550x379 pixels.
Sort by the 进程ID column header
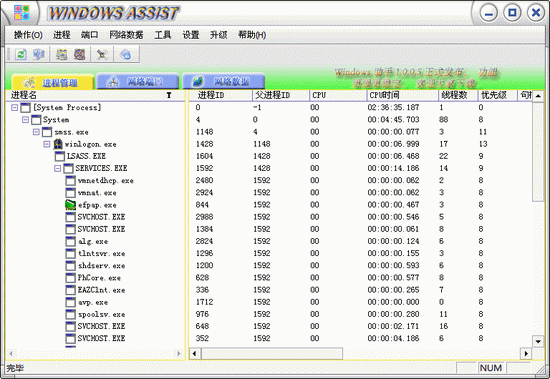pos(220,95)
